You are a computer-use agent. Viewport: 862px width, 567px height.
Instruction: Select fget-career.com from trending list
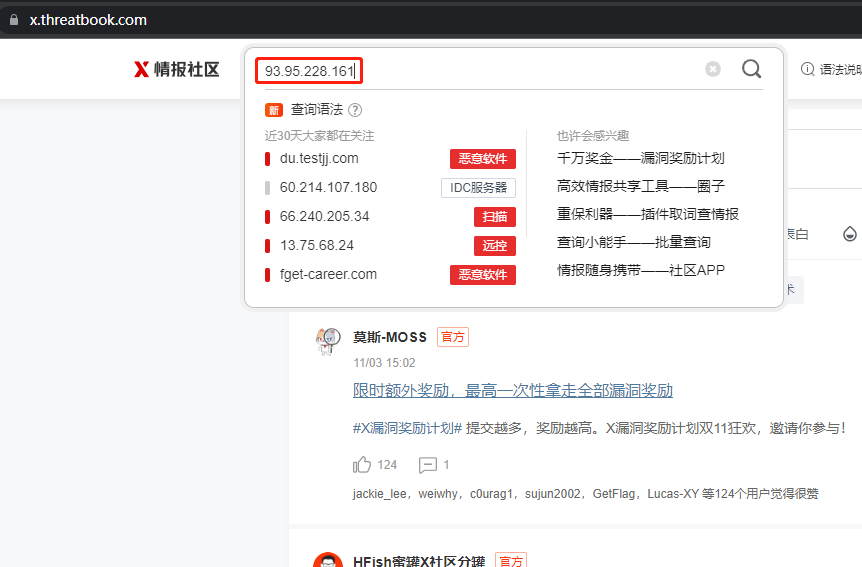pos(328,274)
